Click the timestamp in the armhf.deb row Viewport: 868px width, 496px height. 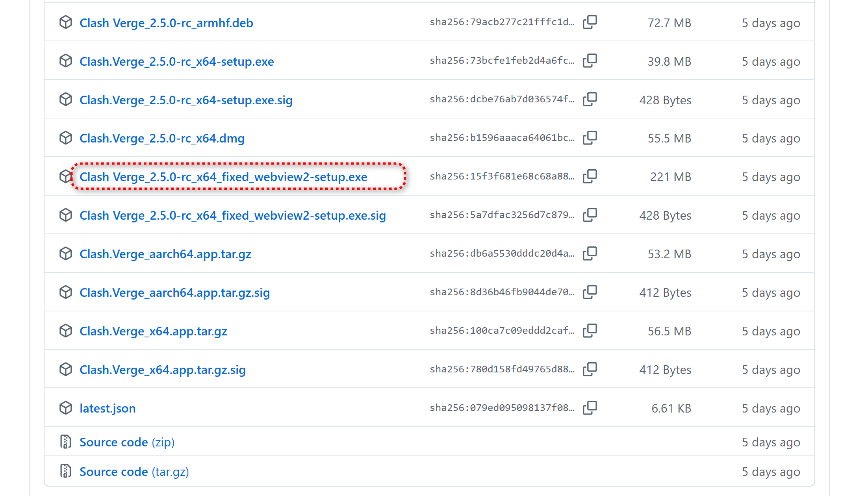click(x=771, y=23)
